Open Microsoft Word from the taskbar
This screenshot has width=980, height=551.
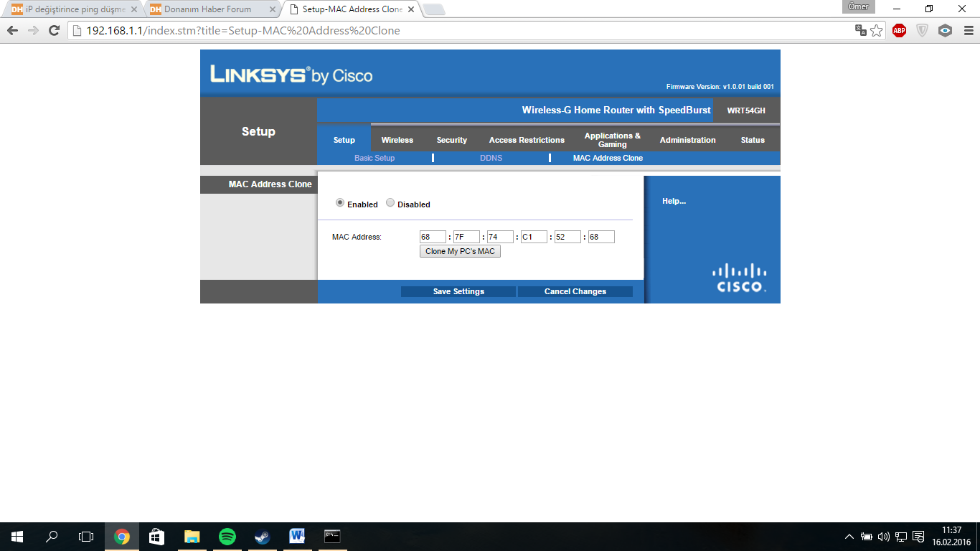click(297, 537)
